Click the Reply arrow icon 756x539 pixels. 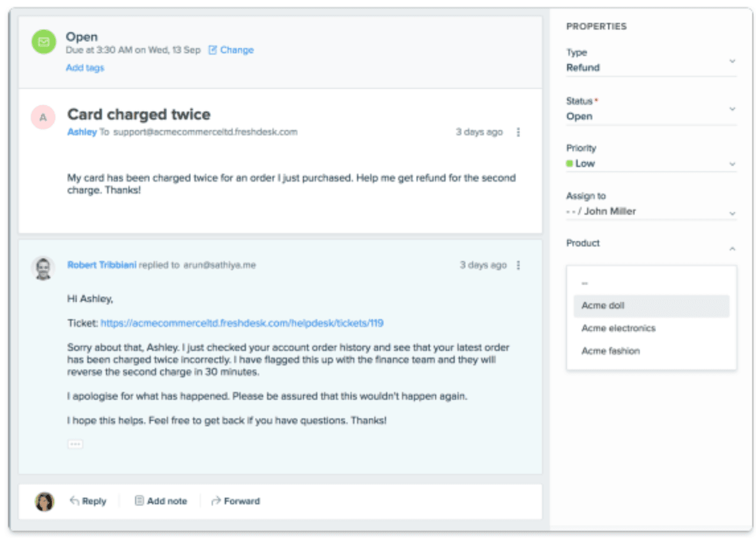(x=75, y=501)
